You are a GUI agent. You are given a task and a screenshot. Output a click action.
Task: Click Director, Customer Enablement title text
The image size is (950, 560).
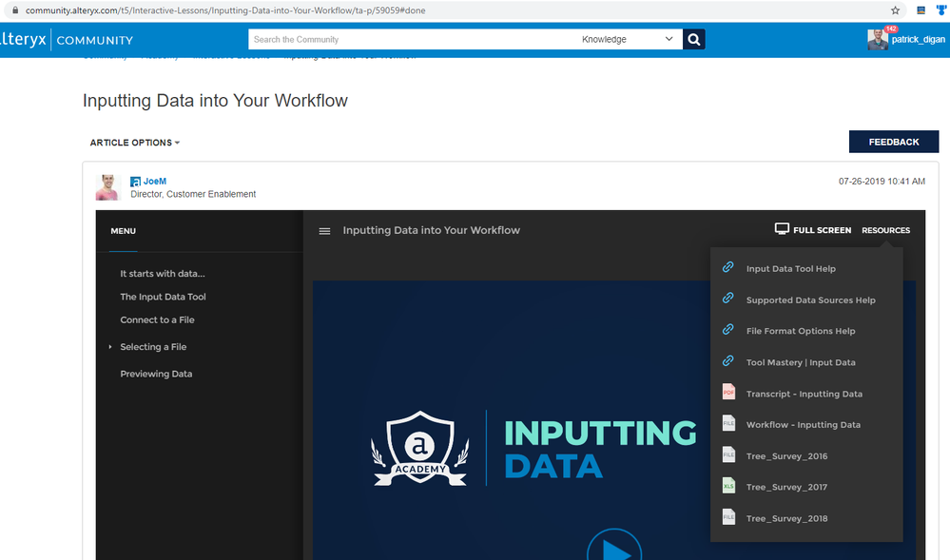pos(193,194)
